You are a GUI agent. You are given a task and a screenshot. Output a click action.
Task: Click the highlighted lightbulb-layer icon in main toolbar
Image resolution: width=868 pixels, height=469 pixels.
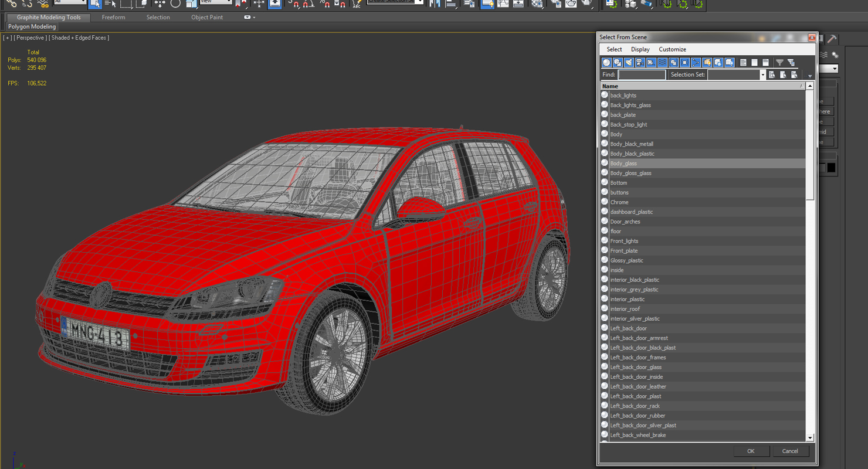(x=487, y=4)
